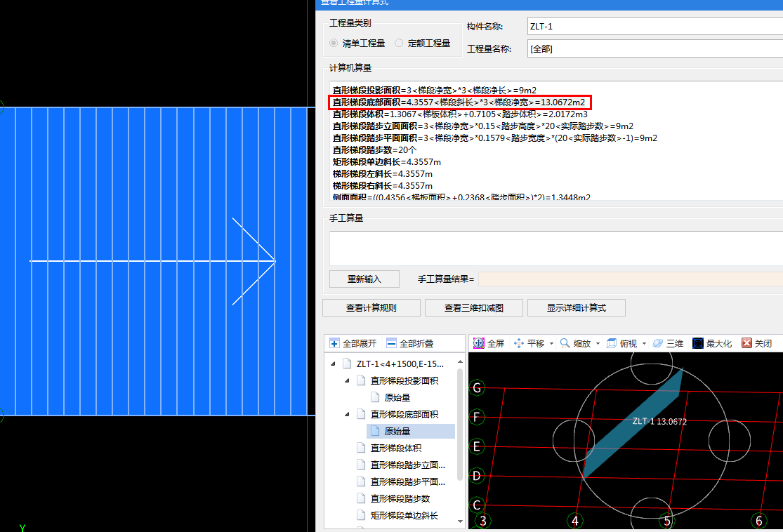This screenshot has width=783, height=532.
Task: Click the stair direction arrow in drawing
Action: [x=153, y=261]
